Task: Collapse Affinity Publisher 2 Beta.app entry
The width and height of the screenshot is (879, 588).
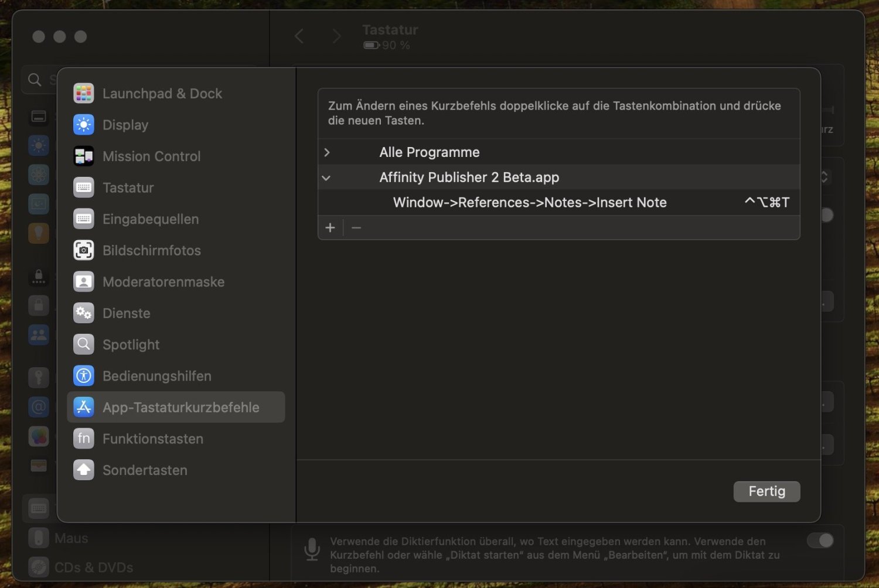Action: coord(326,177)
